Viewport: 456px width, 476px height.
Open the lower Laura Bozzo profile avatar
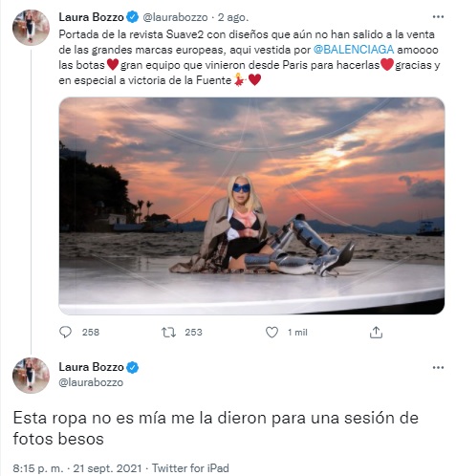coord(31,376)
